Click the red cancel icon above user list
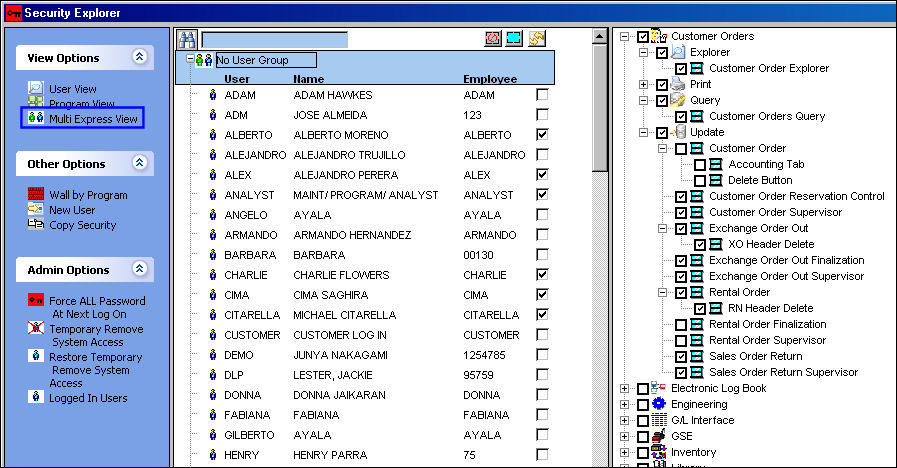This screenshot has height=468, width=897. coord(493,38)
